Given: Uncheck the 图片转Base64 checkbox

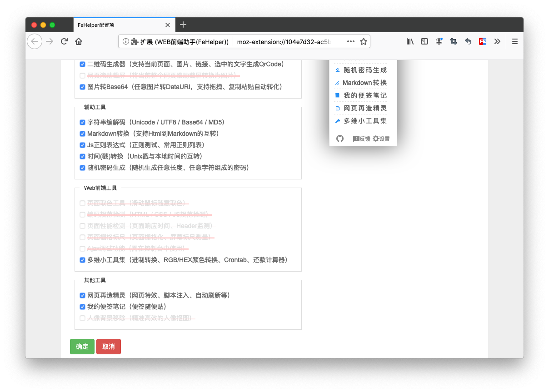Looking at the screenshot, I should 82,87.
